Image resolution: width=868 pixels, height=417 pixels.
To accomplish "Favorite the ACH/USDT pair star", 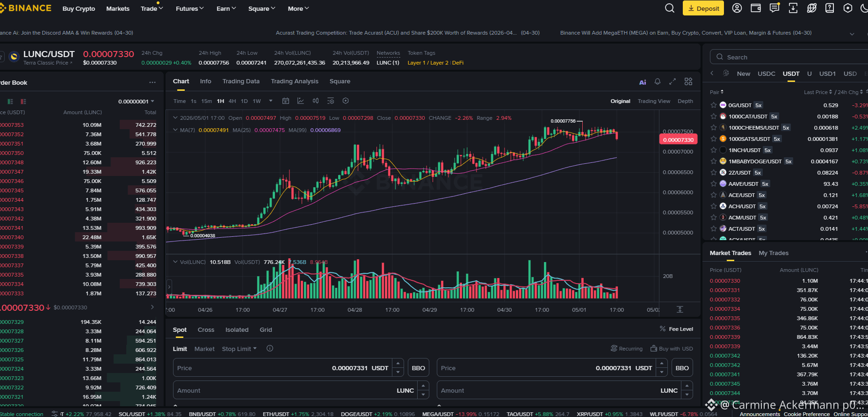I will pos(714,206).
